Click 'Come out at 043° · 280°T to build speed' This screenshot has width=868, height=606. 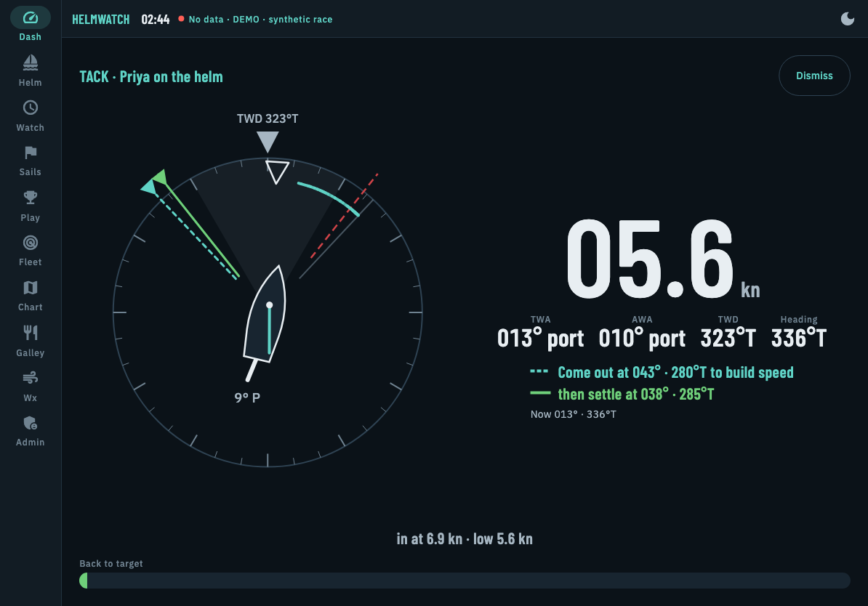(x=675, y=373)
